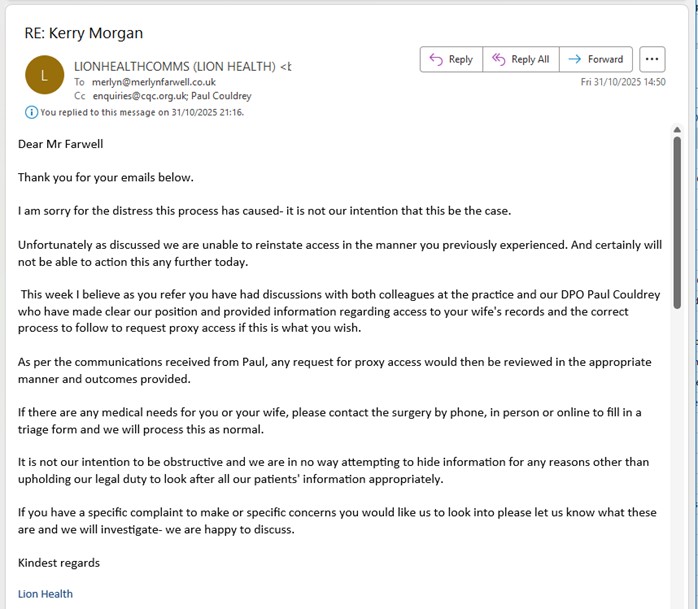
Task: Open the more actions ellipsis menu
Action: pyautogui.click(x=651, y=59)
